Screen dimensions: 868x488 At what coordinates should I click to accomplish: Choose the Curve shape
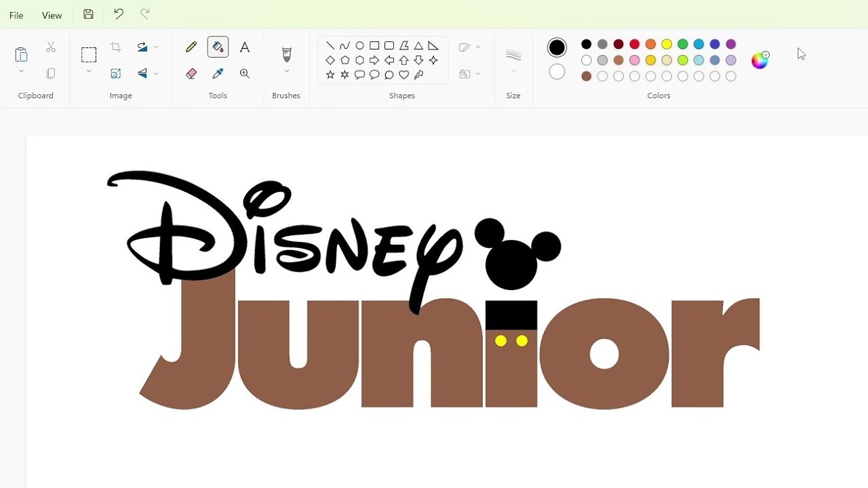[x=345, y=45]
